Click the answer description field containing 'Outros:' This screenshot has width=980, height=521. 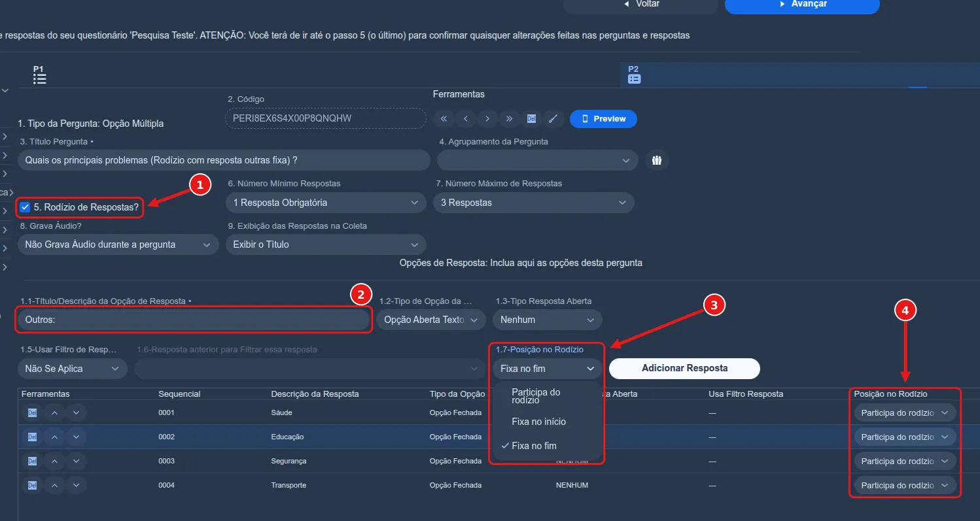click(x=193, y=320)
